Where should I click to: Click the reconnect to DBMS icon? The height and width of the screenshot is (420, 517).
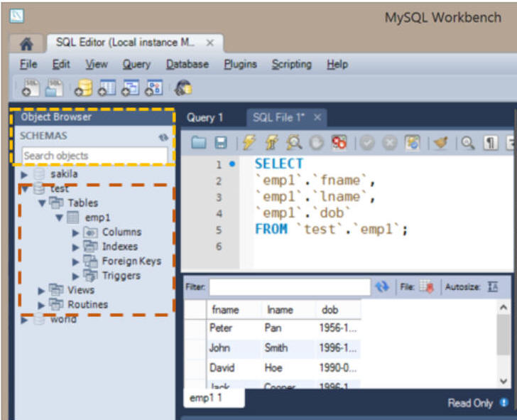[x=183, y=87]
